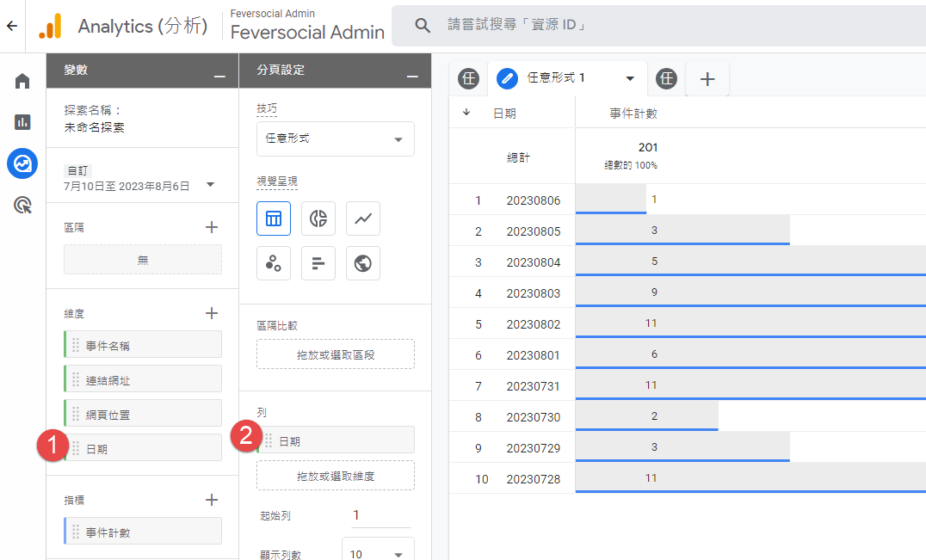Select the scatter plot visualization

pos(274,263)
